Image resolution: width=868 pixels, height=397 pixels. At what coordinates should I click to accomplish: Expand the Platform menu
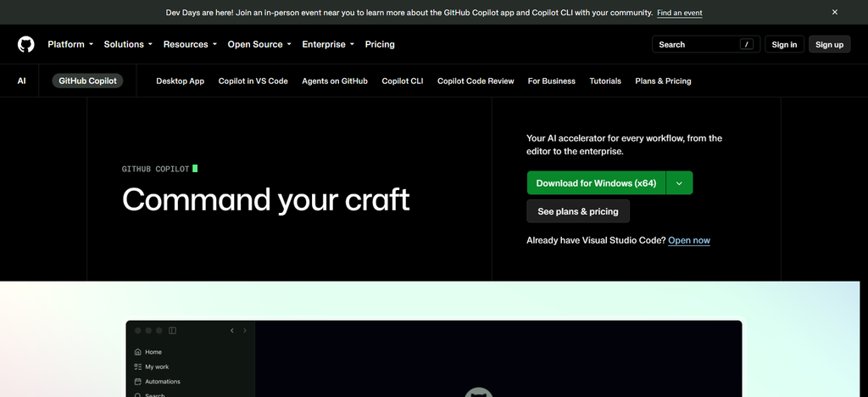coord(70,44)
